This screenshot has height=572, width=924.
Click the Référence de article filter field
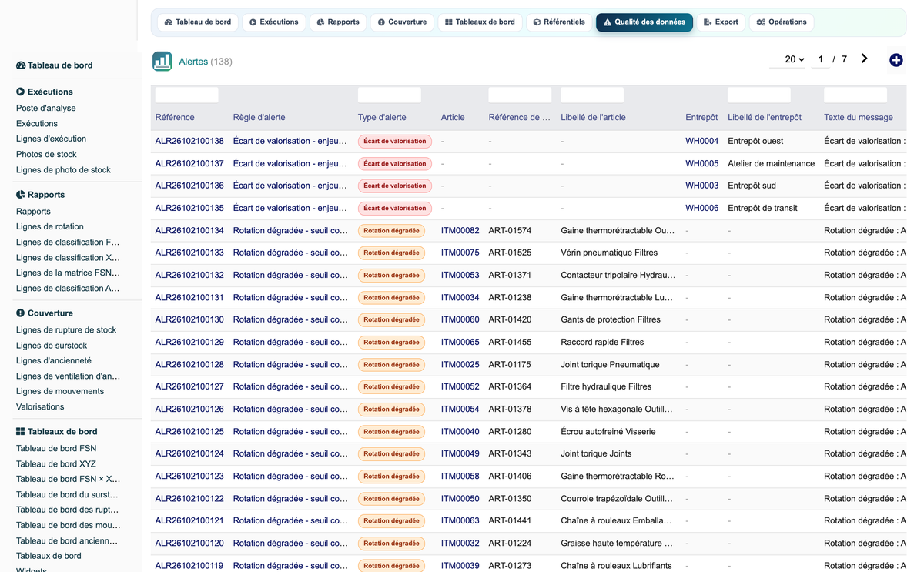pyautogui.click(x=520, y=95)
